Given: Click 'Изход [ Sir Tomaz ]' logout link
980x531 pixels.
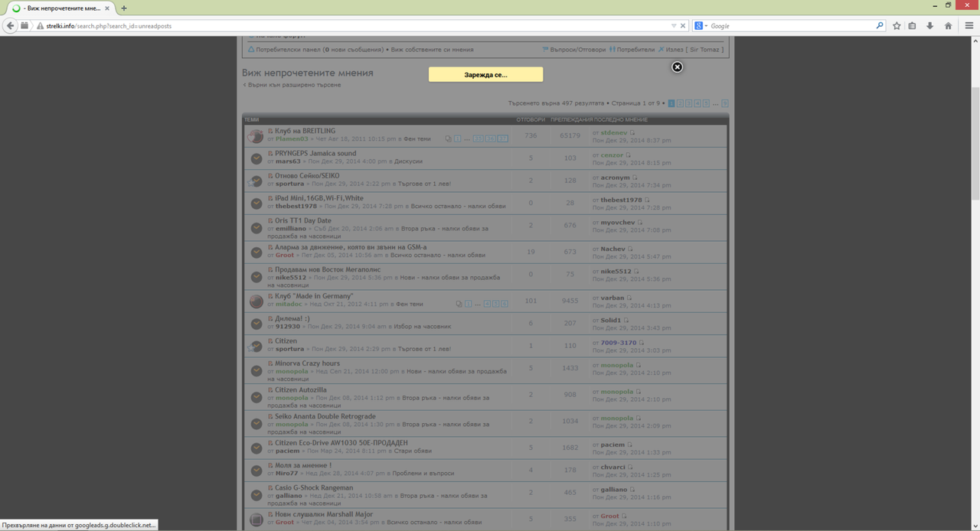Looking at the screenshot, I should coord(694,50).
